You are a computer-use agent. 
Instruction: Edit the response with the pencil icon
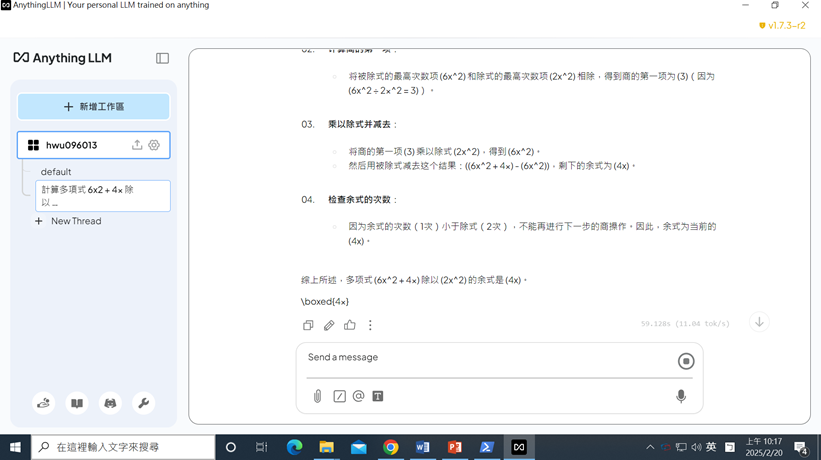pyautogui.click(x=329, y=325)
